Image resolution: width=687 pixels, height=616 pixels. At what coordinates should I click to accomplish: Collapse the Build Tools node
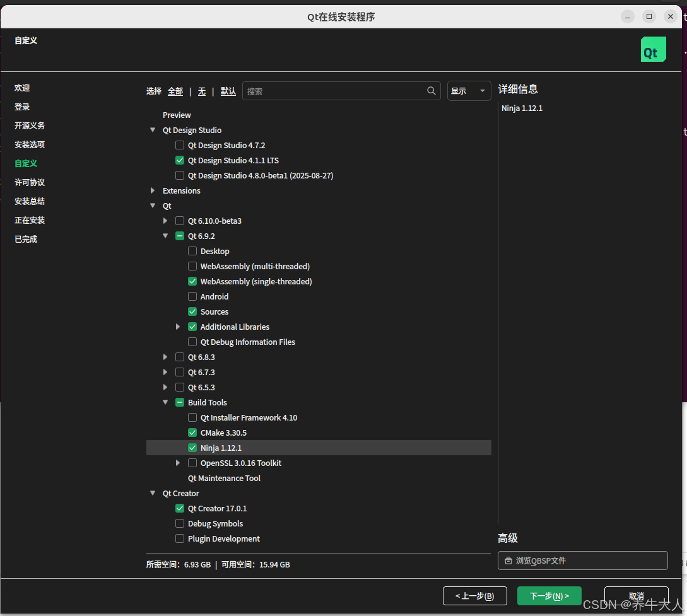pyautogui.click(x=165, y=402)
